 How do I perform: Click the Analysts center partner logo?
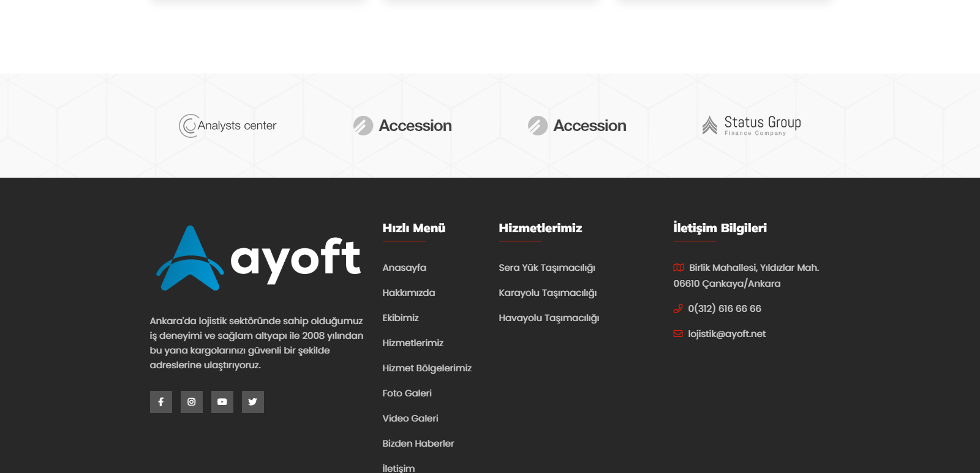tap(228, 126)
